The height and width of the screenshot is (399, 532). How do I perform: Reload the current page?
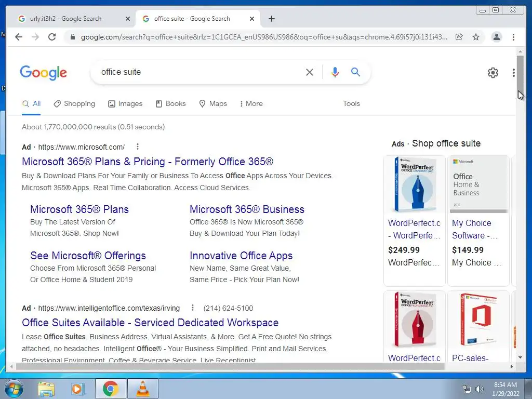(x=52, y=37)
